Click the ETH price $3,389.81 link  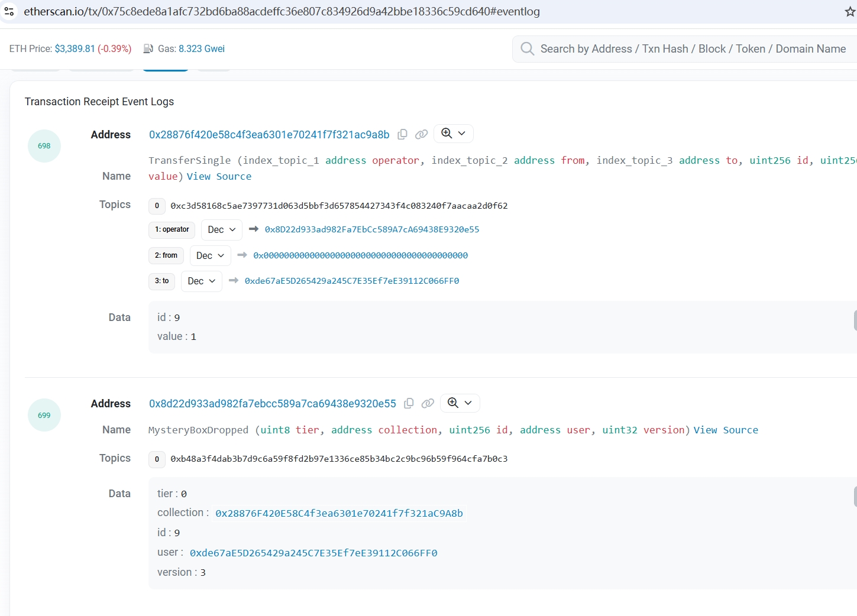(x=75, y=48)
